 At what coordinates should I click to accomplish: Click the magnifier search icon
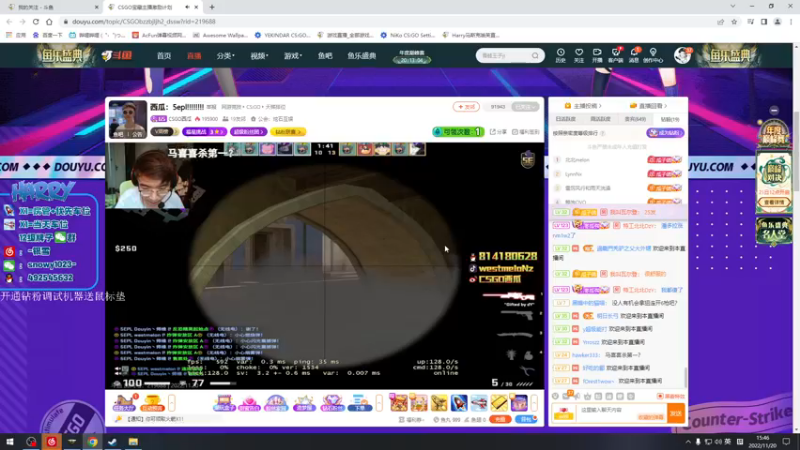pyautogui.click(x=535, y=56)
